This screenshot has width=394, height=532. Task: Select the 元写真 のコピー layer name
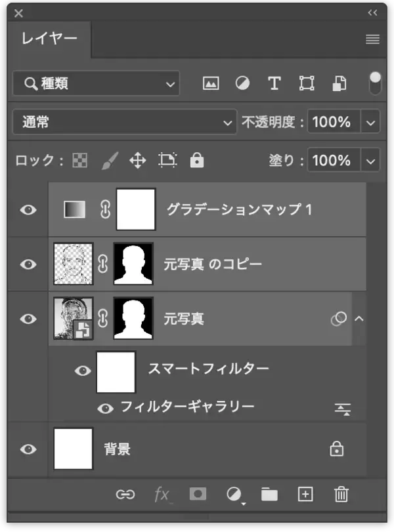point(213,264)
